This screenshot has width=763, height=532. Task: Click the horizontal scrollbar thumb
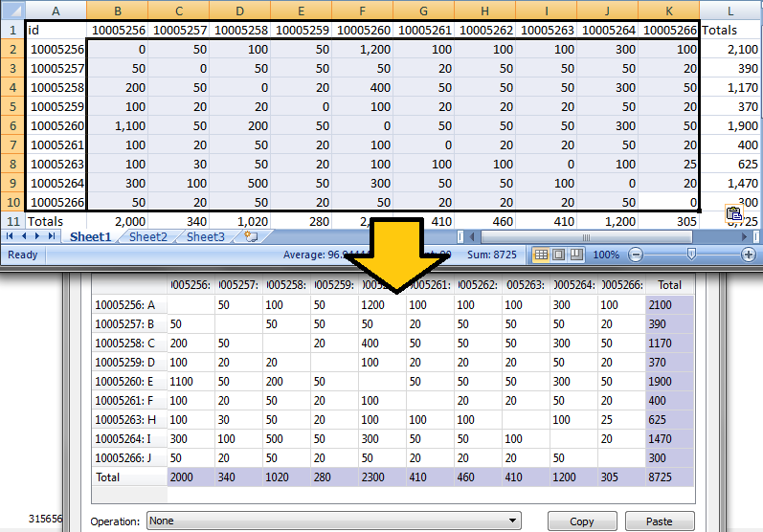pyautogui.click(x=586, y=237)
